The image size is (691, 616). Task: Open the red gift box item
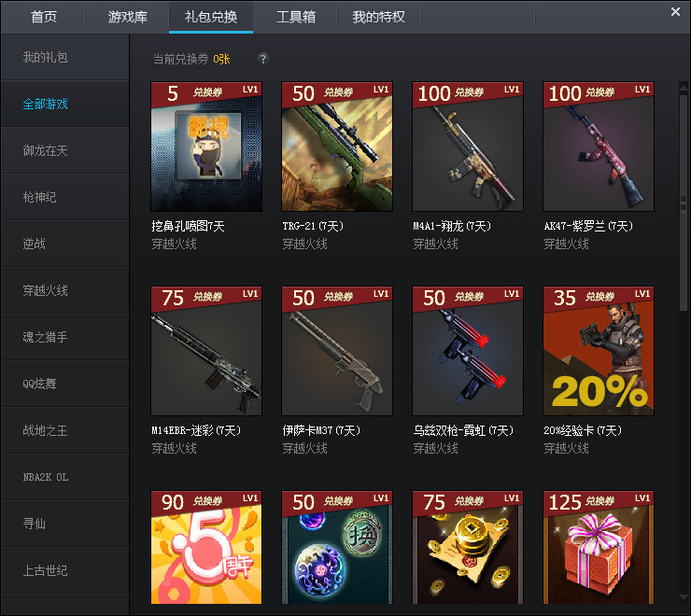pyautogui.click(x=599, y=547)
